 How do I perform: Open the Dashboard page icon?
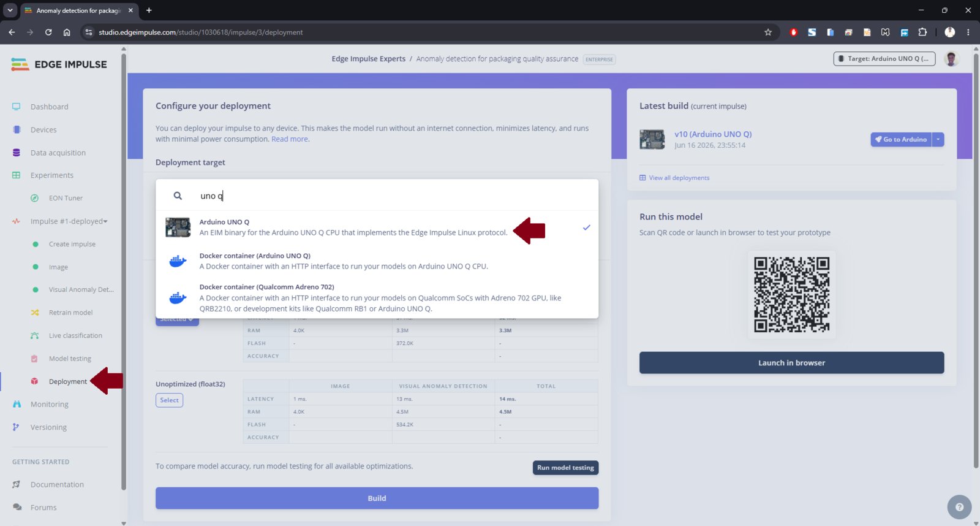coord(17,107)
